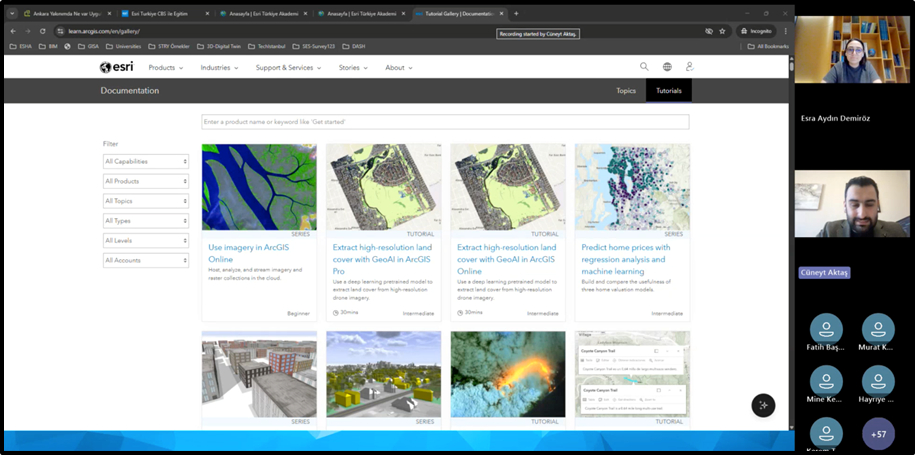Open the All Accounts filter dropdown
The height and width of the screenshot is (455, 915).
click(146, 260)
